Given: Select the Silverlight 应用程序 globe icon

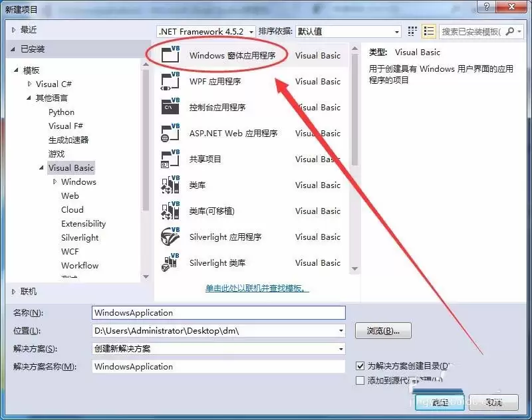Looking at the screenshot, I should 169,237.
